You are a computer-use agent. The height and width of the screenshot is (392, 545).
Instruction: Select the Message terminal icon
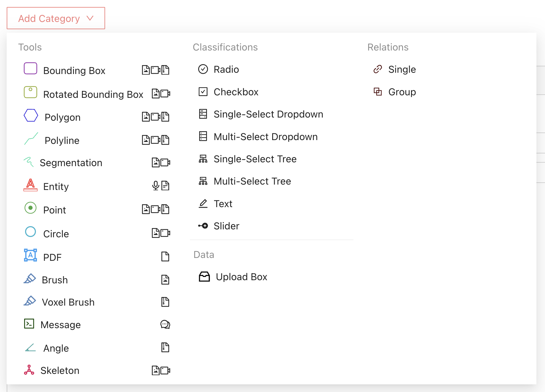pyautogui.click(x=29, y=324)
